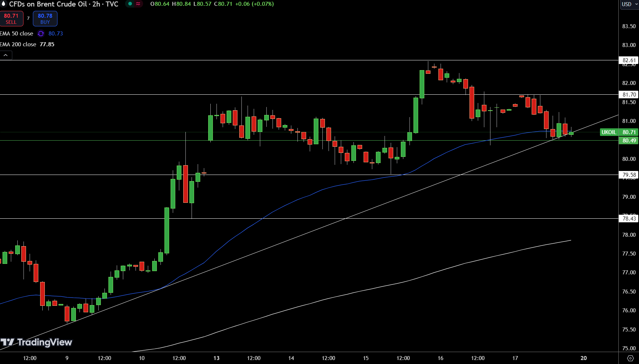639x364 pixels.
Task: Click the change value +0.06 (+0.07%)
Action: tap(254, 4)
